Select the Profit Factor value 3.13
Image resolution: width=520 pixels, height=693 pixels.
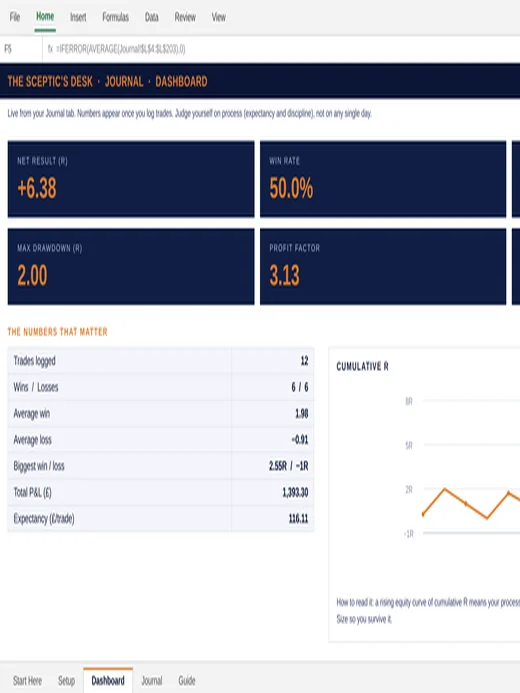tap(285, 275)
